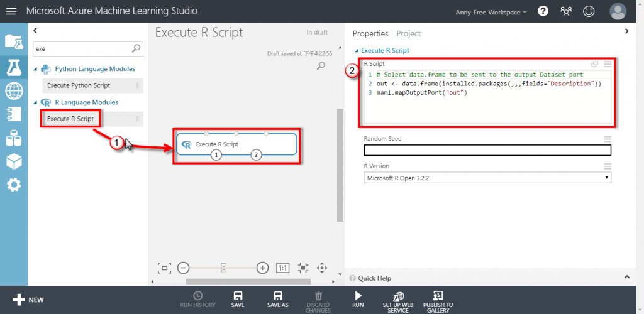Click PUBLISH TO GALLERY
The height and width of the screenshot is (314, 644).
438,302
